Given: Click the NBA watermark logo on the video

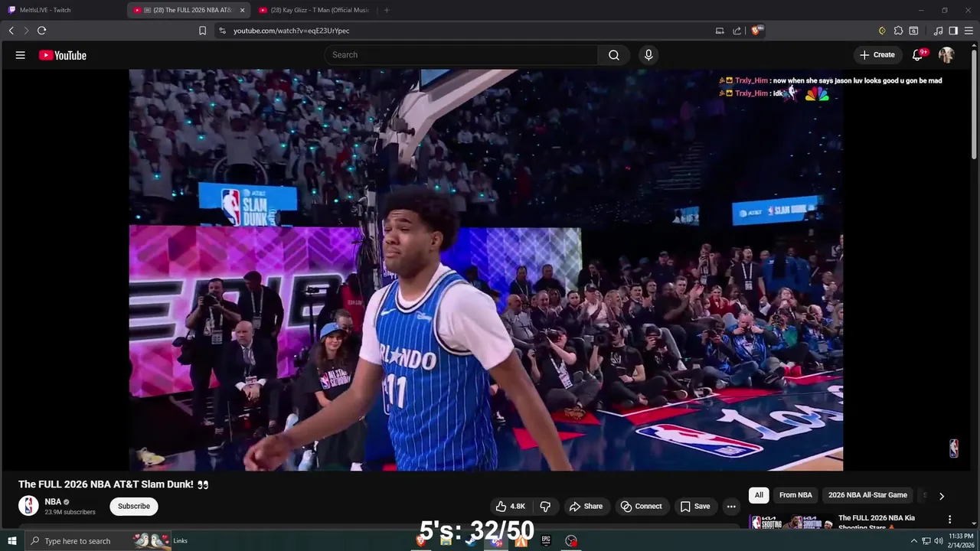Looking at the screenshot, I should [x=954, y=448].
